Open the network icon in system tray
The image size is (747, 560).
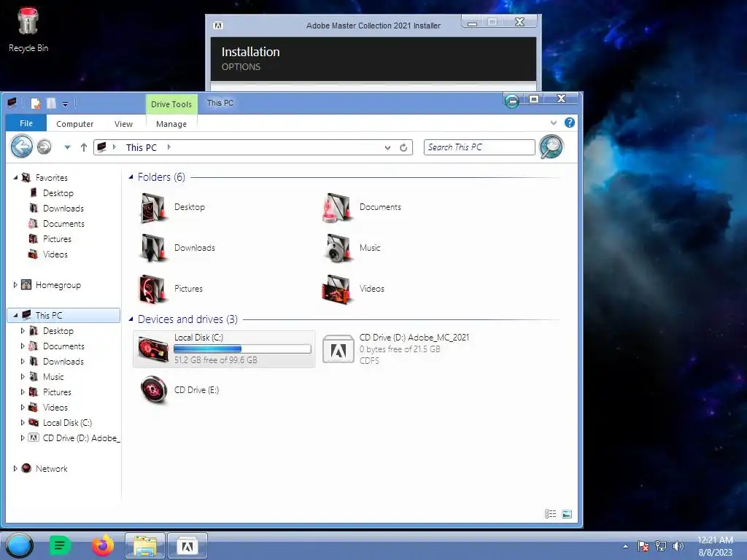point(661,546)
